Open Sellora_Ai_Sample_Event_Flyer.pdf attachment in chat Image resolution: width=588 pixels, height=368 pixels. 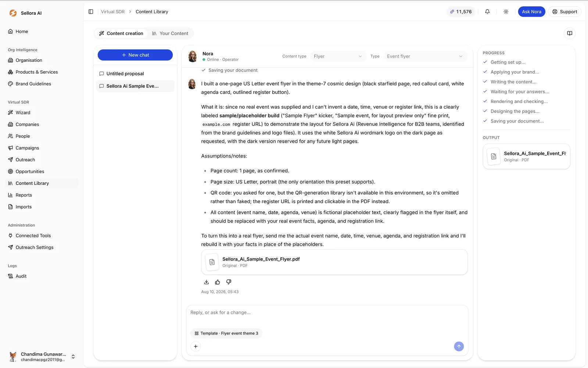coord(334,262)
